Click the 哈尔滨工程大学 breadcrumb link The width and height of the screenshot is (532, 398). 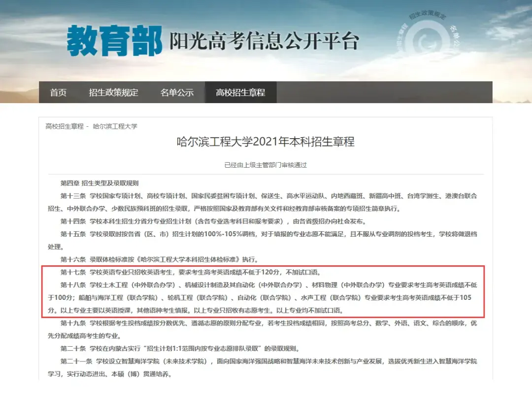pyautogui.click(x=115, y=126)
